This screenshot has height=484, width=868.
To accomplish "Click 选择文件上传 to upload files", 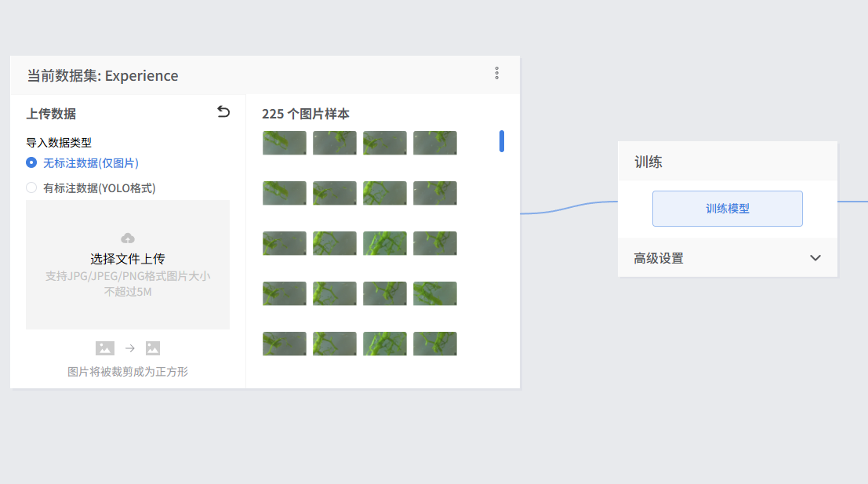I will pos(128,259).
